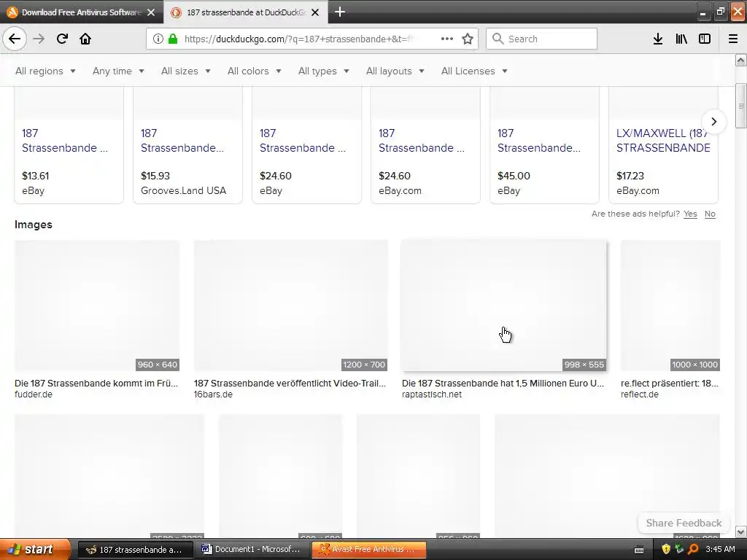
Task: Open page actions three-dots menu
Action: click(447, 39)
